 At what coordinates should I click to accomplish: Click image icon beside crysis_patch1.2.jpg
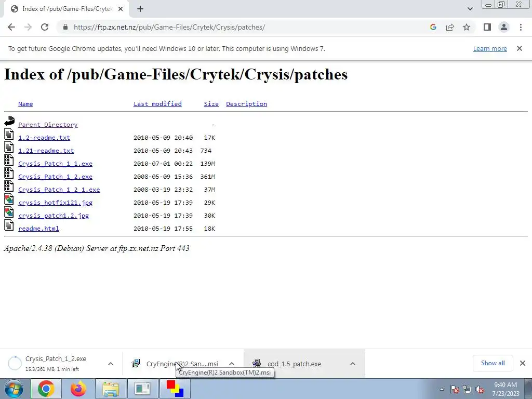[x=9, y=212]
